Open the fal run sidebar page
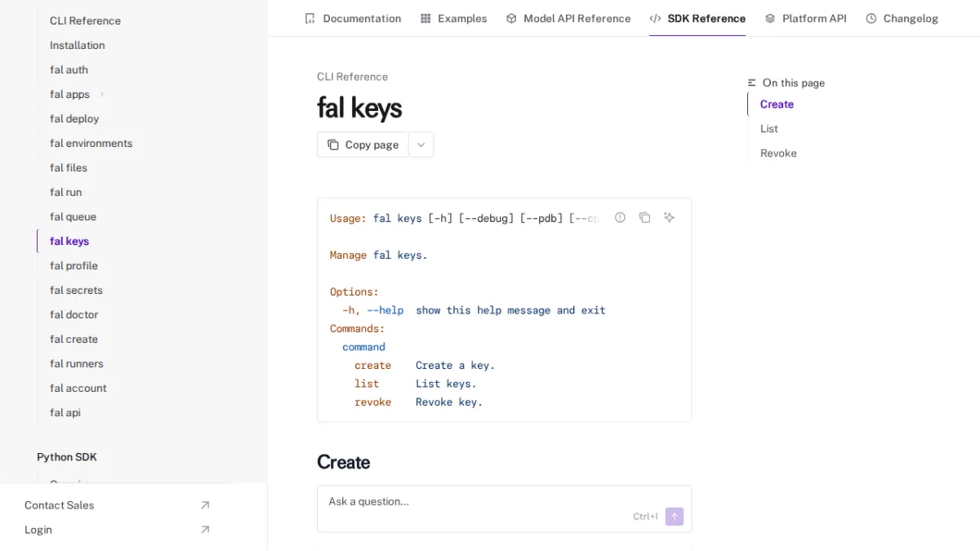The height and width of the screenshot is (551, 980). [66, 192]
